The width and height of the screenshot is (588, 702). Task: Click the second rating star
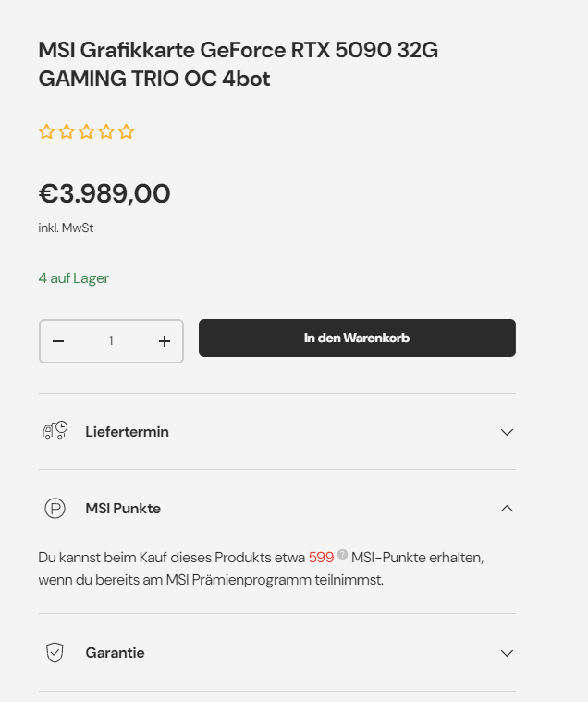(x=67, y=131)
